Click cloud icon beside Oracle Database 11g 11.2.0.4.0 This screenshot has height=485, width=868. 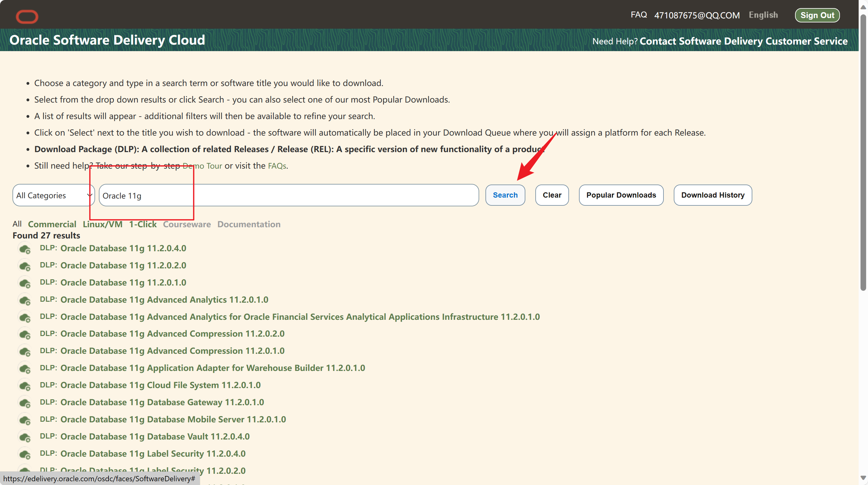pyautogui.click(x=25, y=249)
